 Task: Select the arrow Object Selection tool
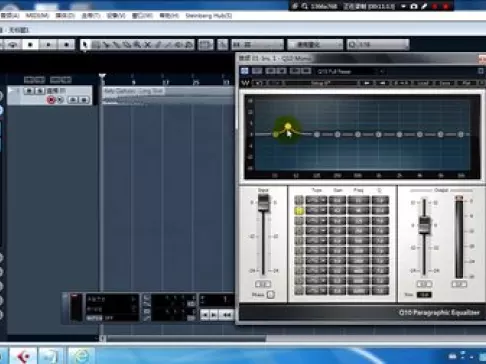85,44
